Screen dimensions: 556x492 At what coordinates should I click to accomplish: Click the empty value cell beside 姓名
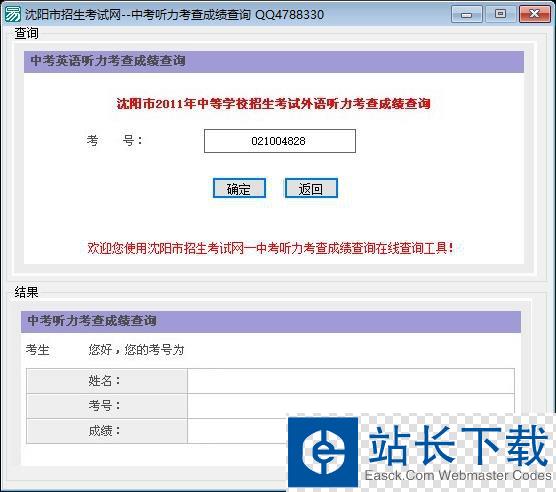351,381
